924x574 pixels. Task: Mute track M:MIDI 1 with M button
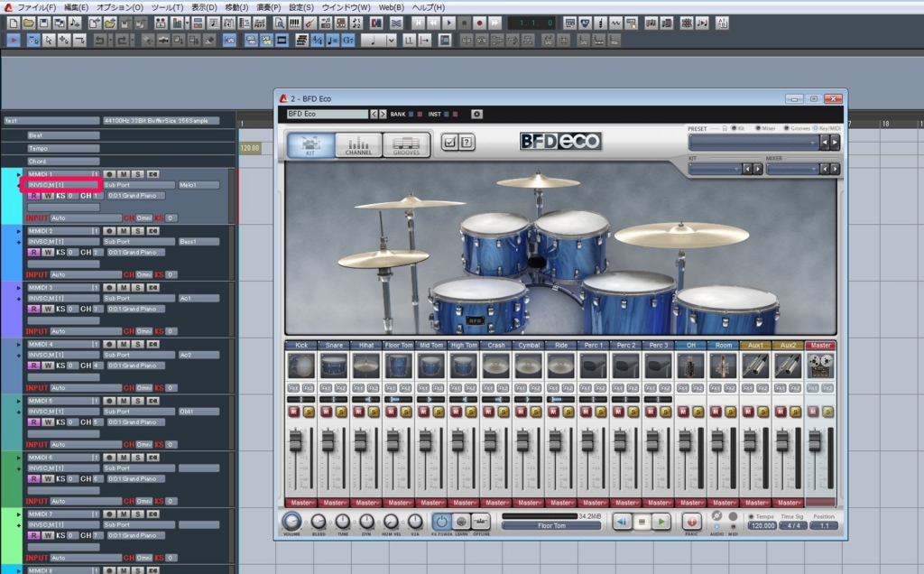(x=124, y=174)
